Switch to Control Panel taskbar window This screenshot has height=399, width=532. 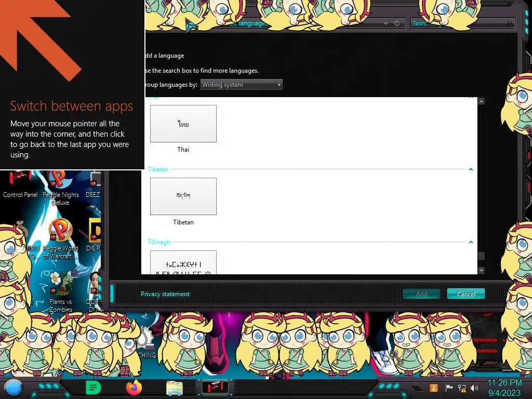(215, 388)
